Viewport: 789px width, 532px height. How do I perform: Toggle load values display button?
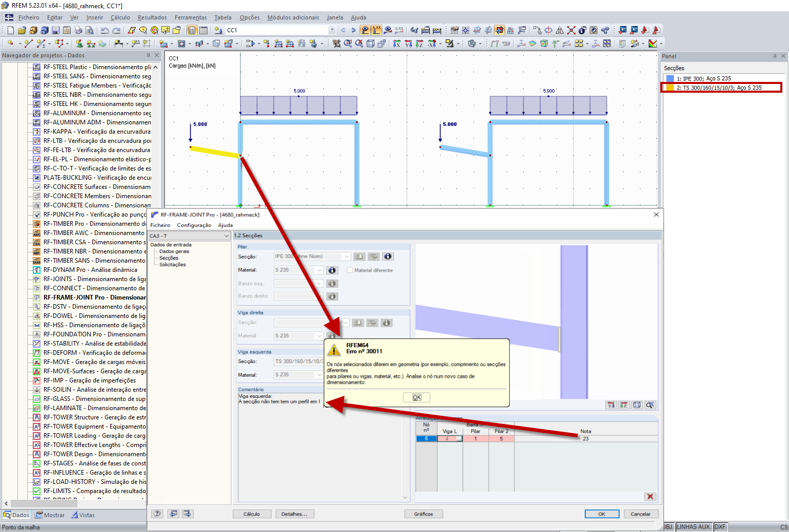(x=377, y=30)
